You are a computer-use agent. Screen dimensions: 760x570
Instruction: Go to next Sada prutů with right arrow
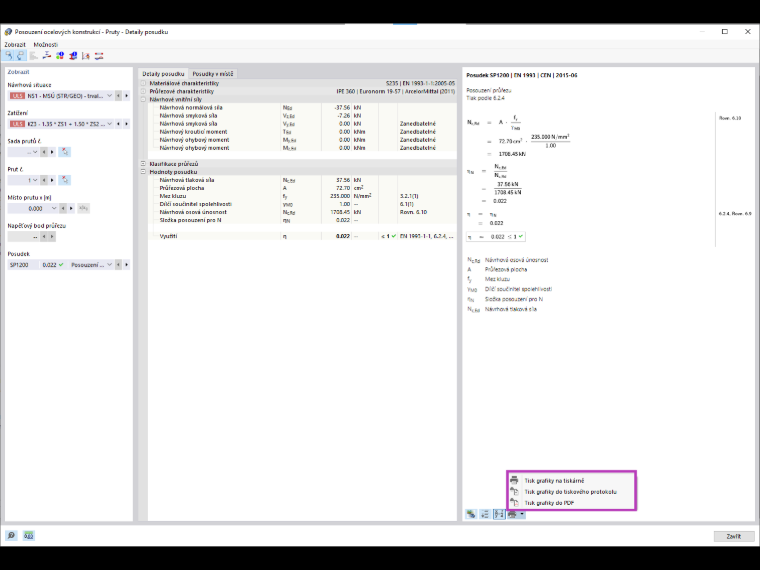coord(52,152)
